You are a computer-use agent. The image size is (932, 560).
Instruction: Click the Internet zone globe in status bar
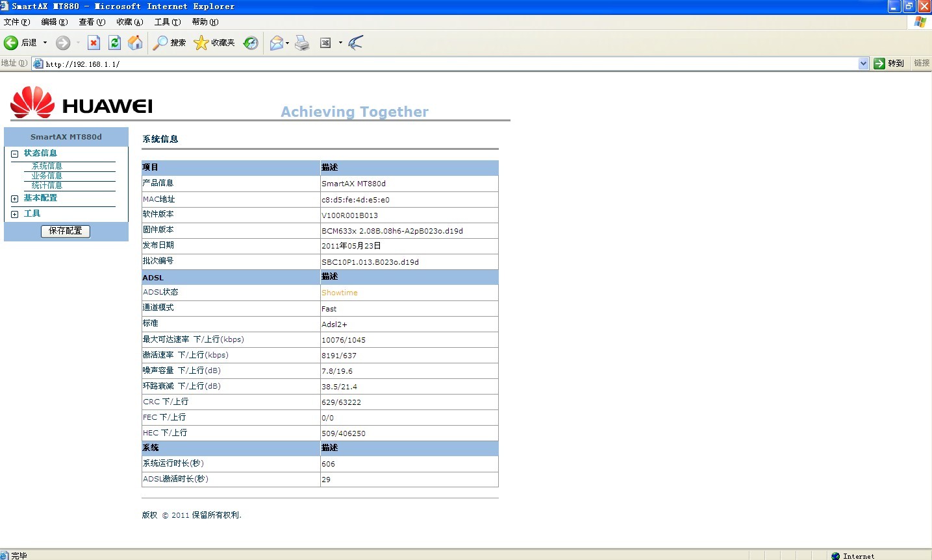point(835,555)
